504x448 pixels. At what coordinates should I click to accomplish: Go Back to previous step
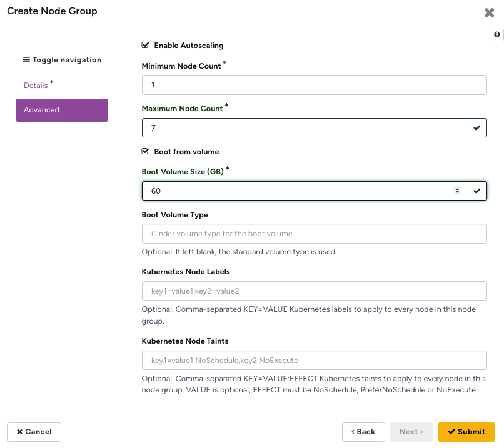363,432
